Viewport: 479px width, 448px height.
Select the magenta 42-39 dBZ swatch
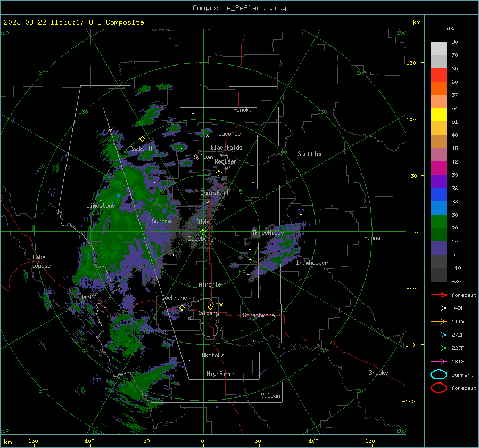439,168
